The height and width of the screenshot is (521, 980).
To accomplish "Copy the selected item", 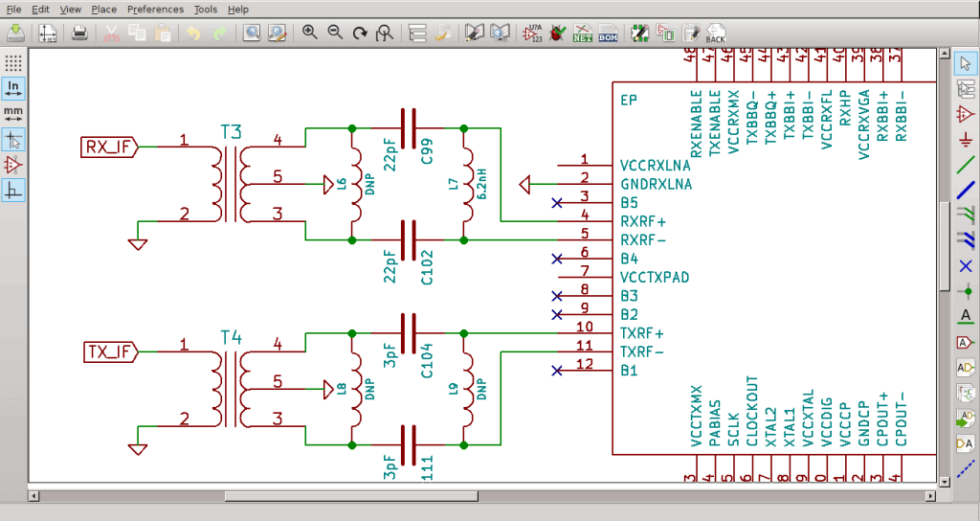I will (x=136, y=33).
